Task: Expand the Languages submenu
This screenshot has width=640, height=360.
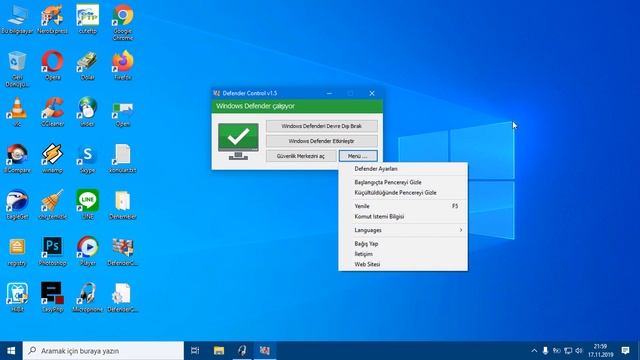Action: 403,230
